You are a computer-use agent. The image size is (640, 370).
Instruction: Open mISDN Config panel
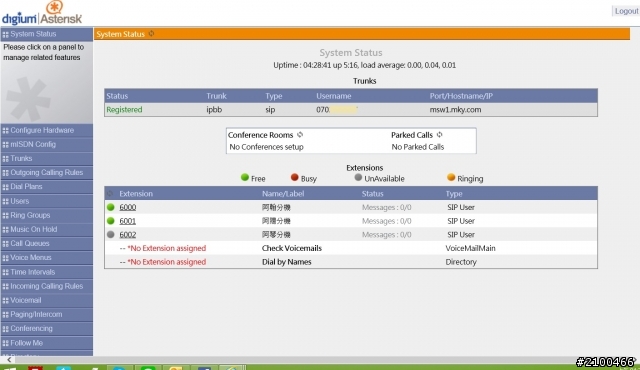tap(47, 144)
